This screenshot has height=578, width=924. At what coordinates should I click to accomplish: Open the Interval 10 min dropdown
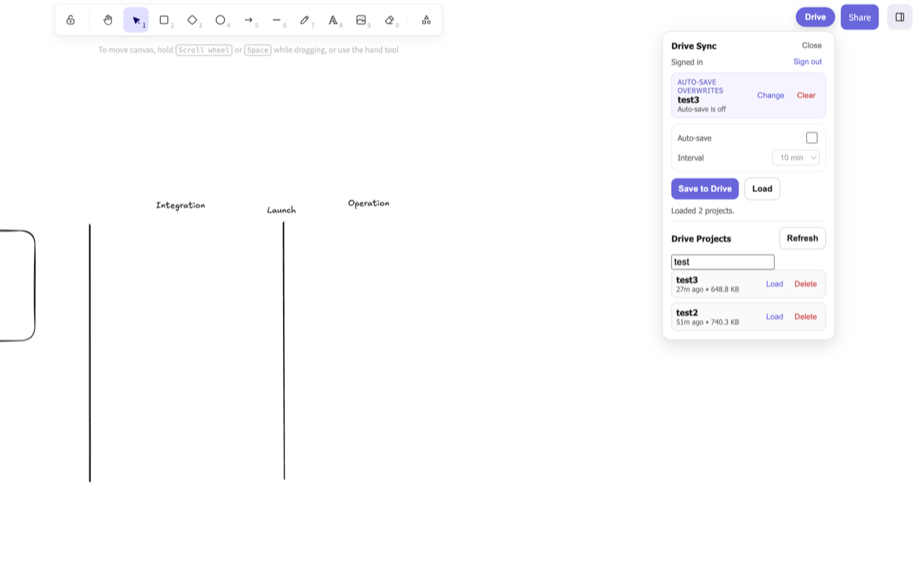click(796, 158)
